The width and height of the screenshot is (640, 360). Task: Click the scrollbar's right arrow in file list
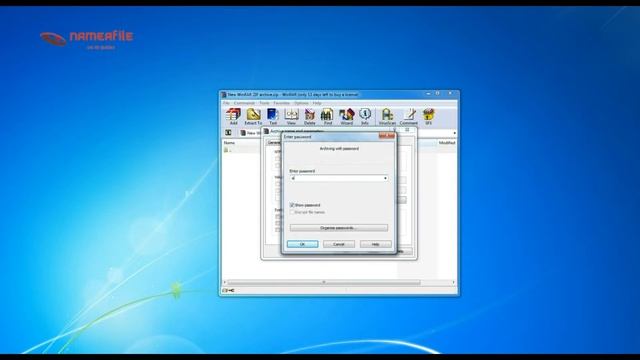453,282
